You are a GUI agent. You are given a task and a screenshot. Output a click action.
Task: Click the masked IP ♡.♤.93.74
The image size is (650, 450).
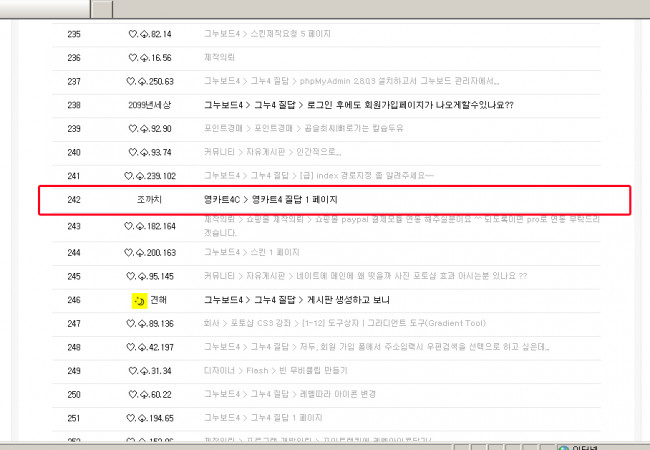click(x=150, y=152)
